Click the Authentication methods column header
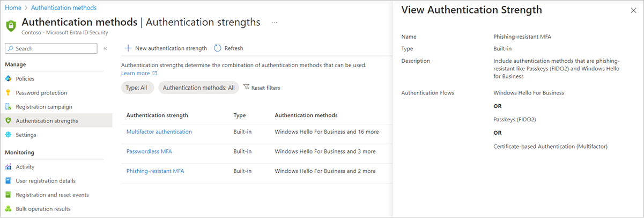Viewport: 644px width, 218px height. point(306,115)
